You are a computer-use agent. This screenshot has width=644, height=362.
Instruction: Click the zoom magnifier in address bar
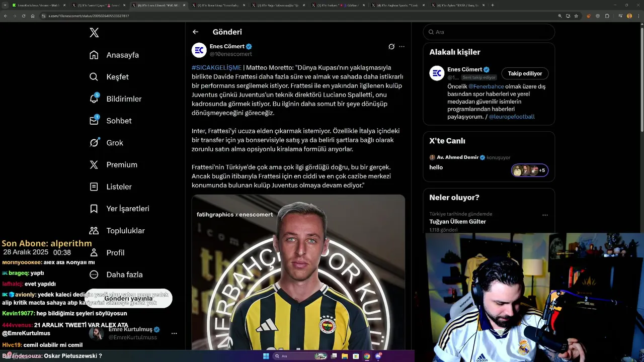(560, 16)
